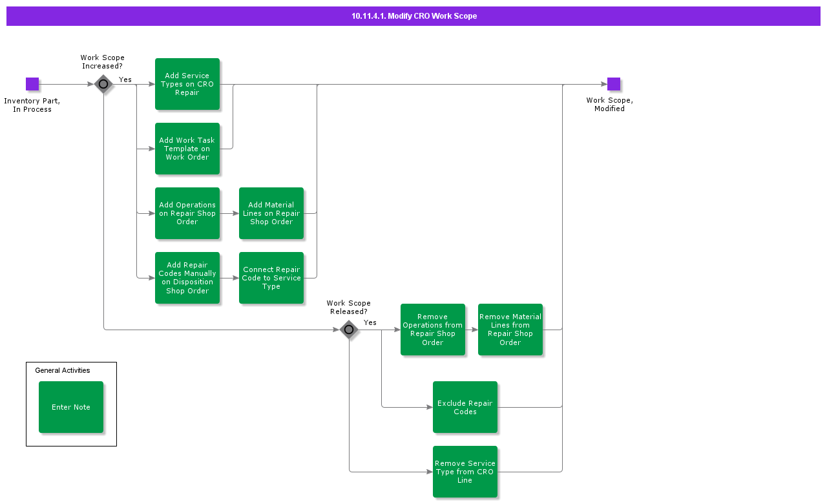
Task: Click Add Material Lines on Repair Shop Order
Action: (x=271, y=213)
